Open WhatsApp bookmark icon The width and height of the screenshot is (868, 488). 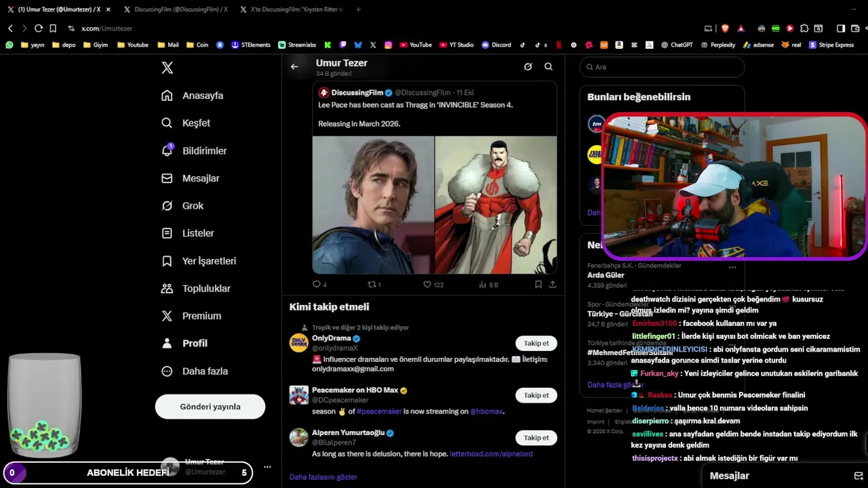[9, 45]
